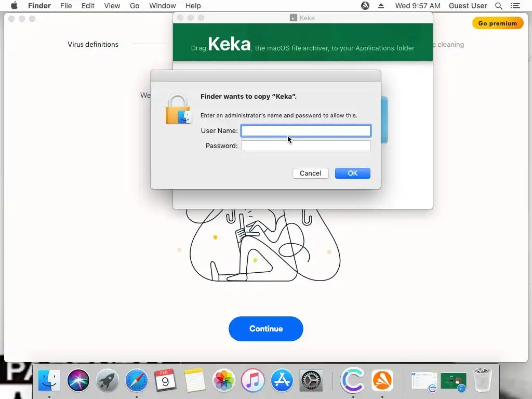This screenshot has height=399, width=532.
Task: Open the Trash in the dock
Action: 482,380
